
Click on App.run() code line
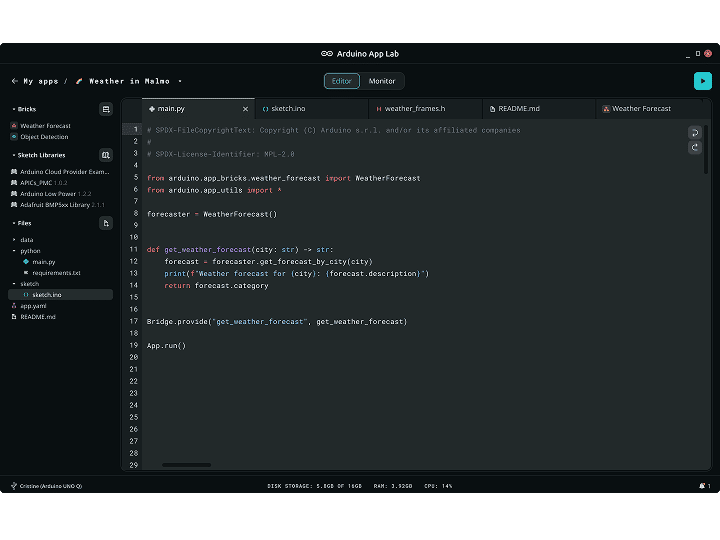coord(166,346)
